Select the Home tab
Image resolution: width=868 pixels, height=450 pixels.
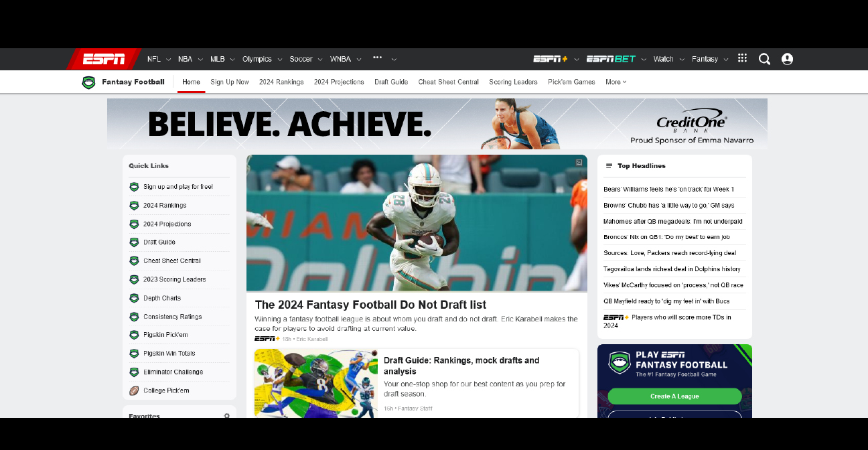191,82
